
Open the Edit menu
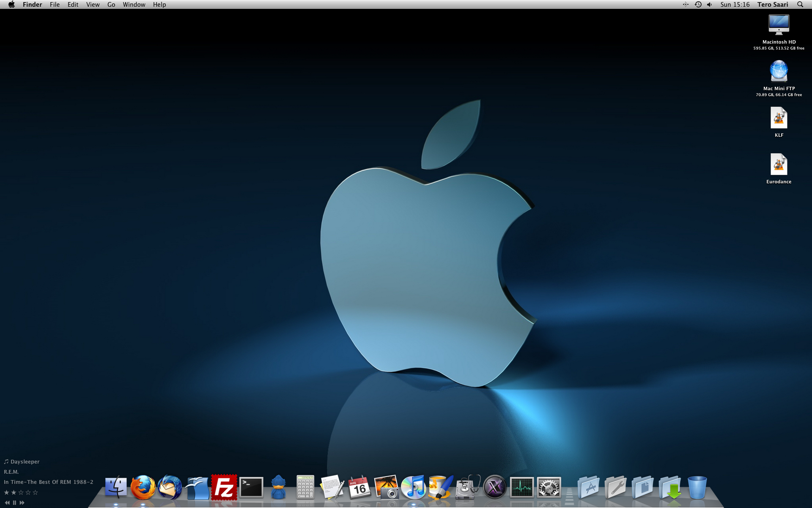(73, 5)
